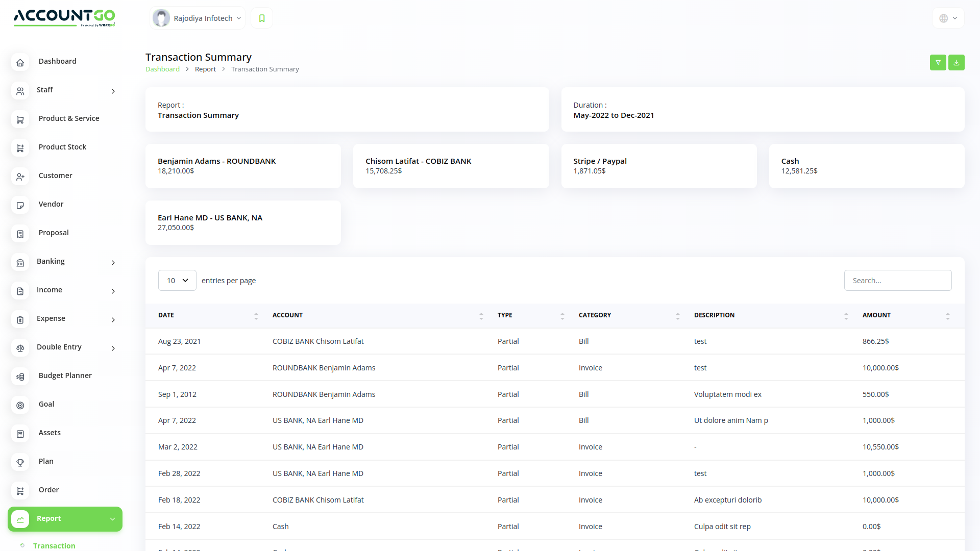Select the Dashboard home icon
Screen dimensions: 980x551
(20, 62)
